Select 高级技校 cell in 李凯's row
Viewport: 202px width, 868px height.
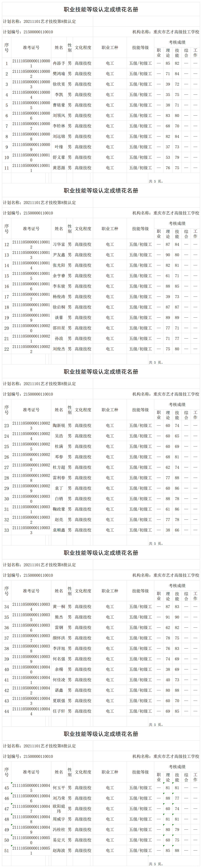coord(83,95)
